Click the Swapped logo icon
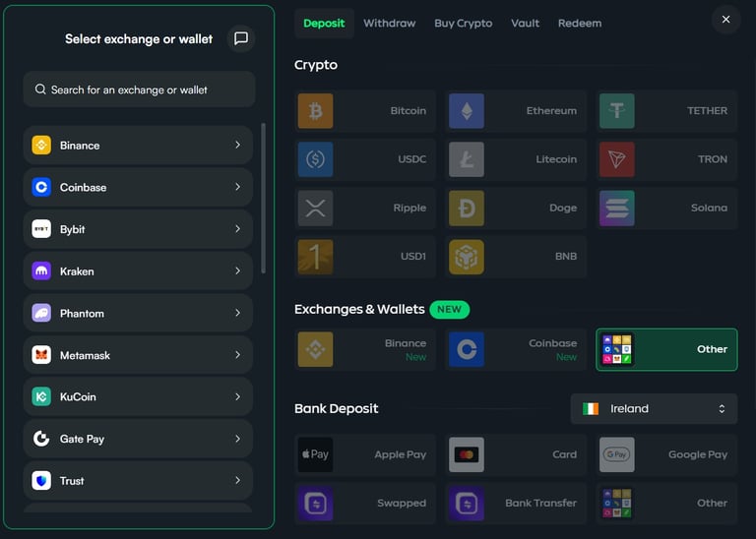756x539 pixels. coord(315,504)
